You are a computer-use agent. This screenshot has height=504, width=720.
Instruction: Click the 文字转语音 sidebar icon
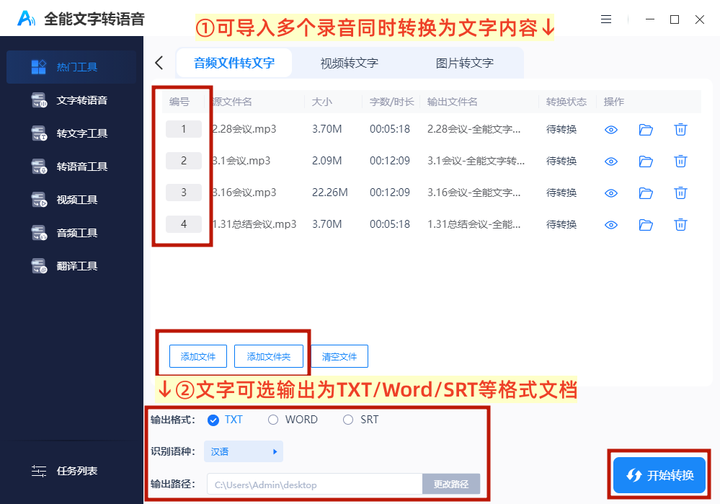[x=39, y=100]
